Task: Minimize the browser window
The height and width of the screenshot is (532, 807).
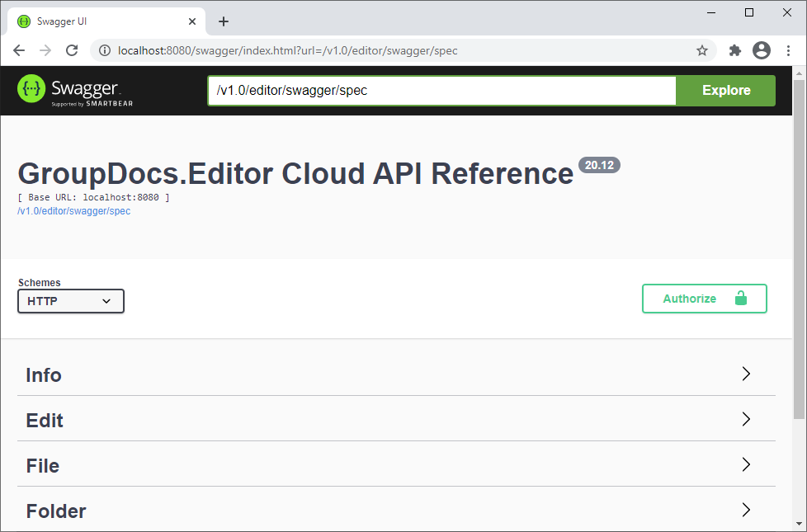Action: (711, 12)
